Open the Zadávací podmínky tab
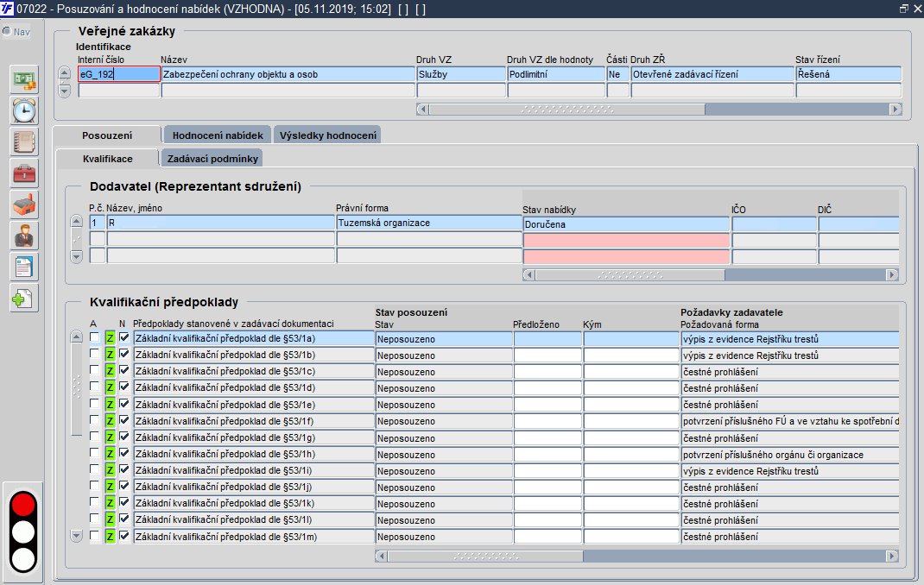This screenshot has height=585, width=924. pos(212,159)
